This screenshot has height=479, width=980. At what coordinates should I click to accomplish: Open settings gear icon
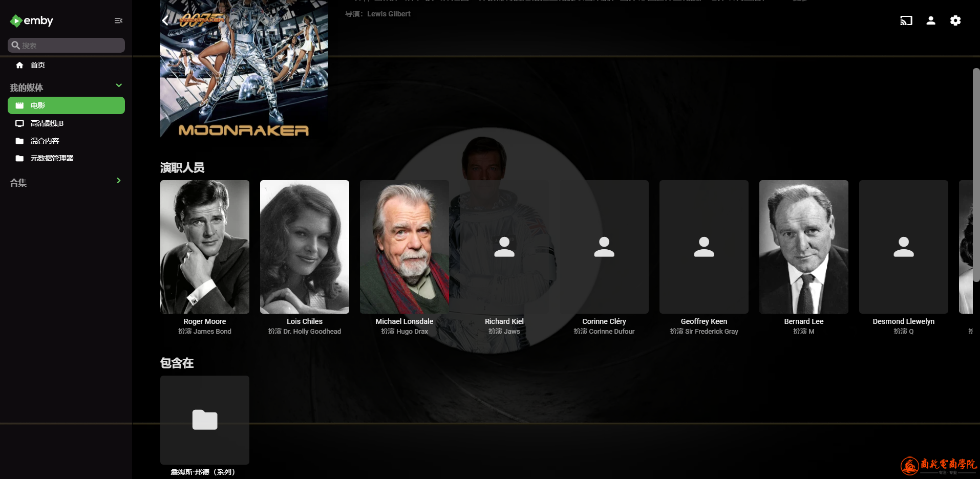click(955, 20)
